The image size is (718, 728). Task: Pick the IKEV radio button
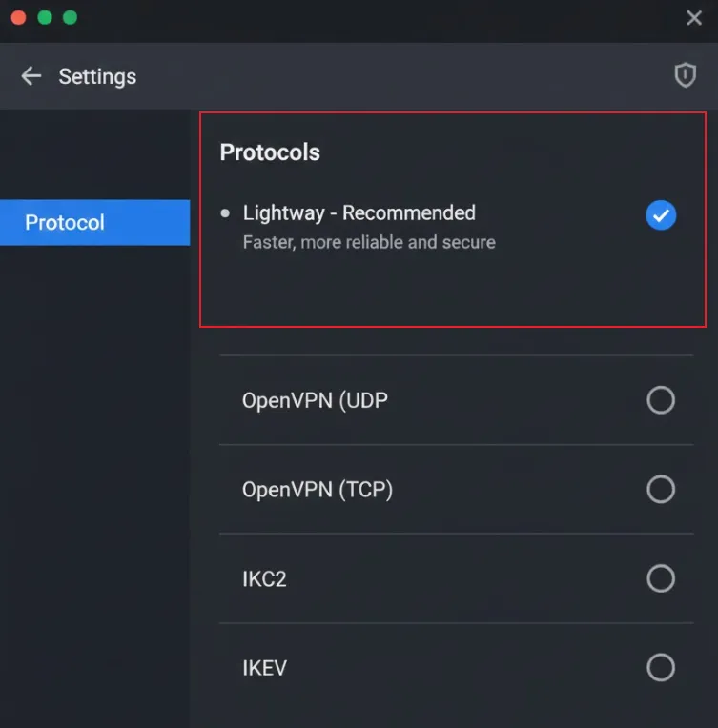coord(660,667)
